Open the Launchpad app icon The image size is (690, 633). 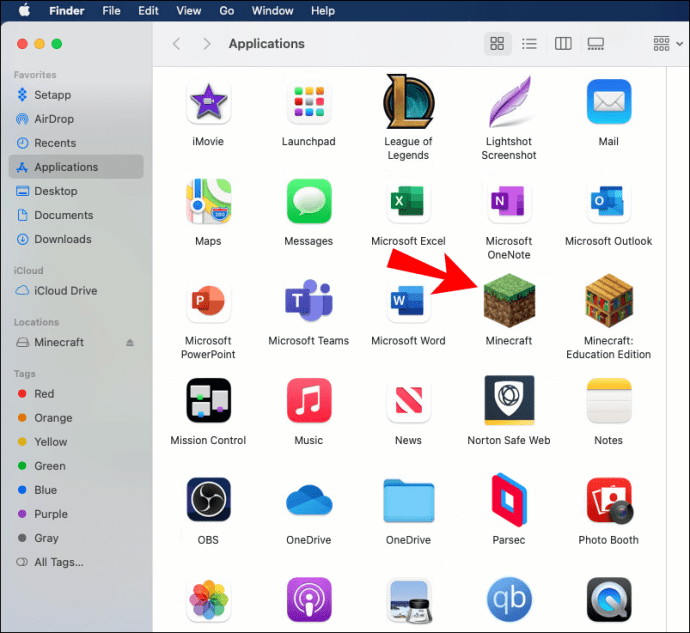click(308, 102)
